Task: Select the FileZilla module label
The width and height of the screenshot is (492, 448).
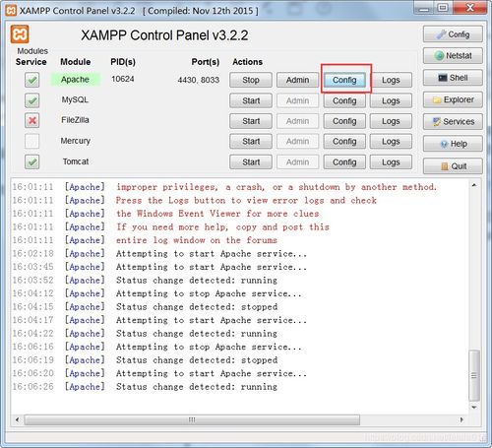Action: point(75,120)
